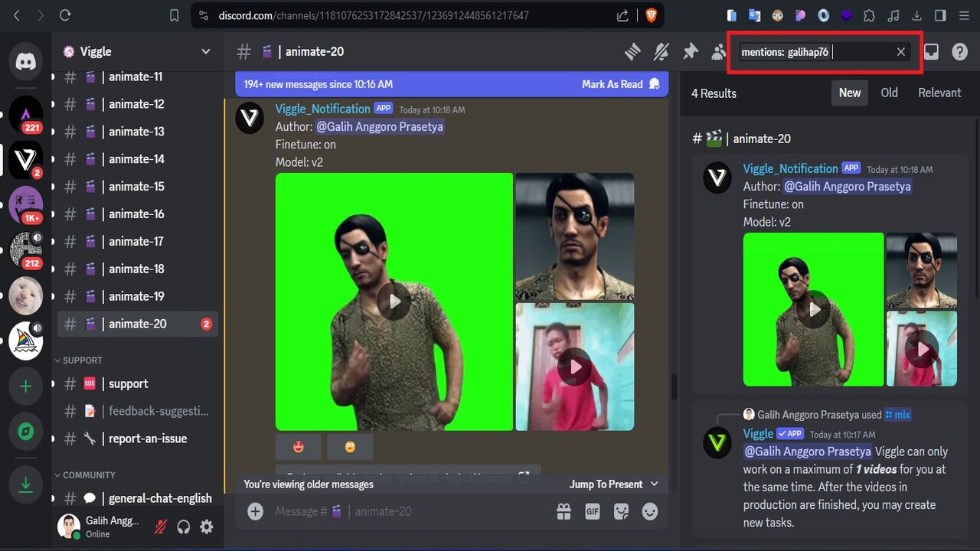Viewport: 980px width, 551px height.
Task: Open the purple server with 1K+ badge
Action: point(26,204)
